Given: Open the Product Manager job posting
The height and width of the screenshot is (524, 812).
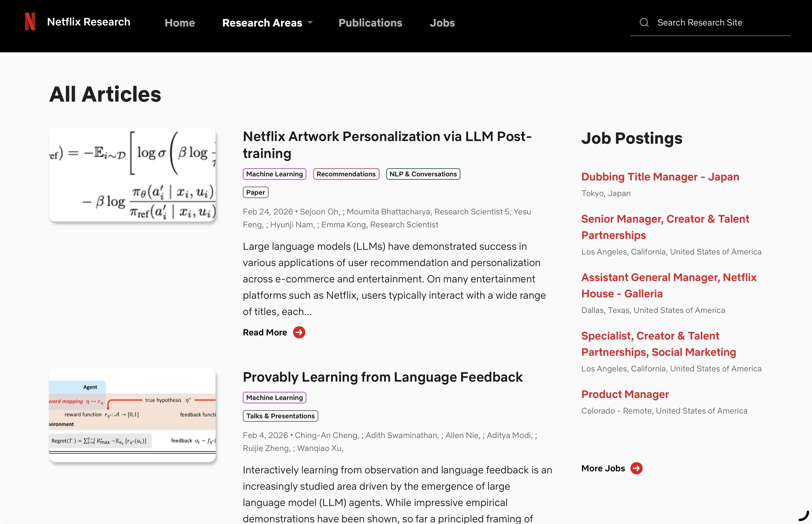Looking at the screenshot, I should (x=625, y=394).
